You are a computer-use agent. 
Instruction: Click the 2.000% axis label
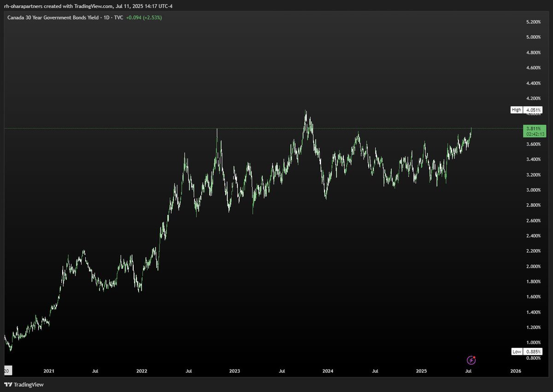point(533,267)
